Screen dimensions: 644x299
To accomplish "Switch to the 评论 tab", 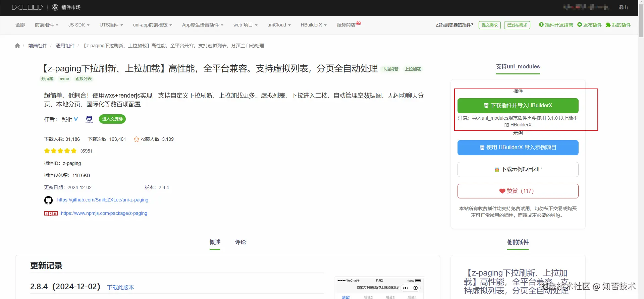I will pyautogui.click(x=240, y=242).
